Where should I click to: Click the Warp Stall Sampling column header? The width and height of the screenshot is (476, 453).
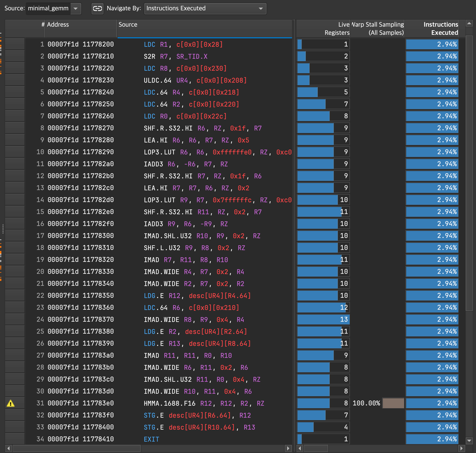pyautogui.click(x=378, y=28)
